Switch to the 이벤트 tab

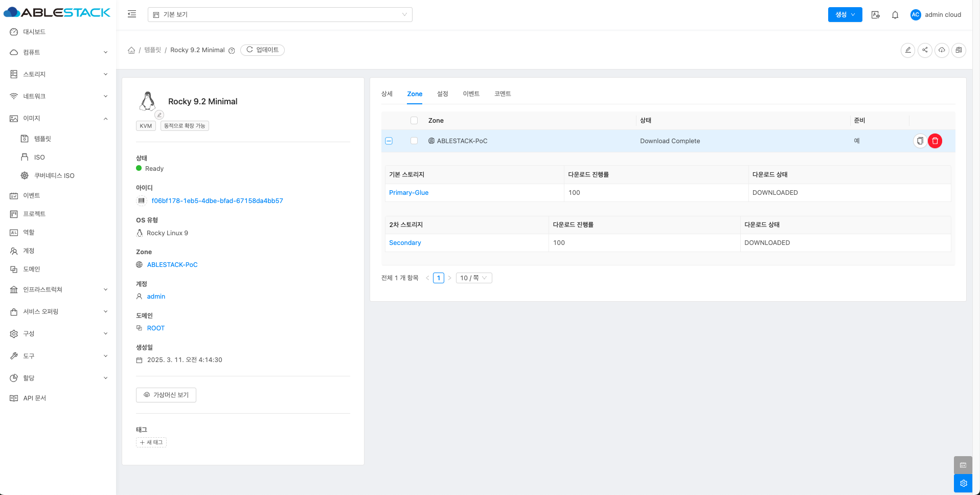coord(471,94)
